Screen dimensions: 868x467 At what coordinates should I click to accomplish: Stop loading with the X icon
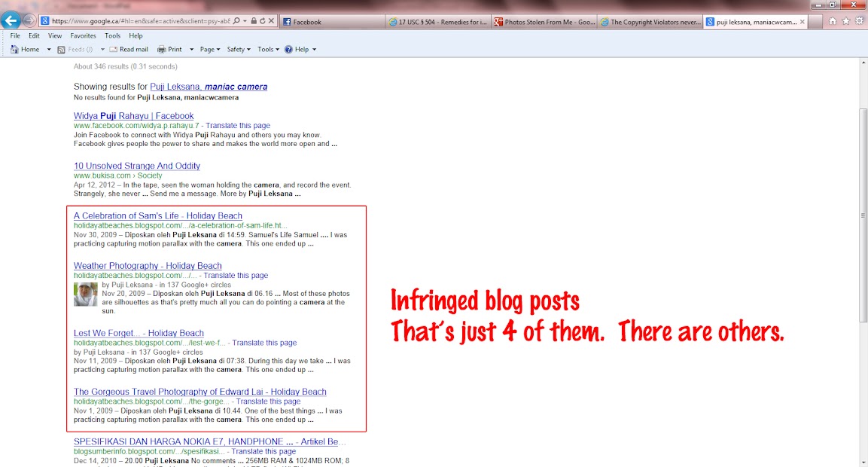click(271, 21)
